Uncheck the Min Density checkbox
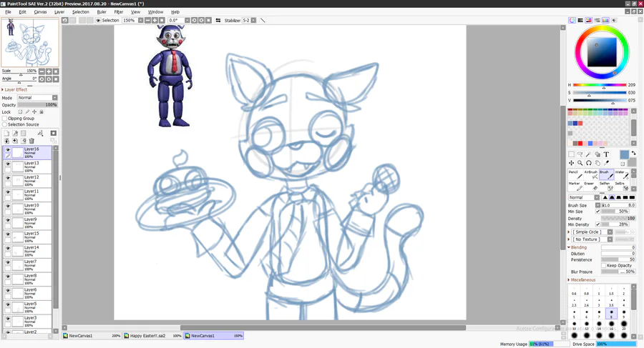 pos(598,224)
